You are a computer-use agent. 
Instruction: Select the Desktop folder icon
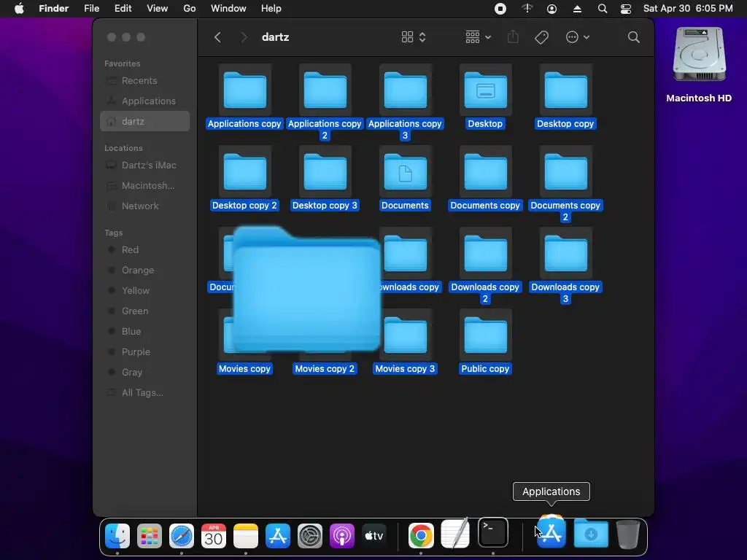click(x=485, y=90)
